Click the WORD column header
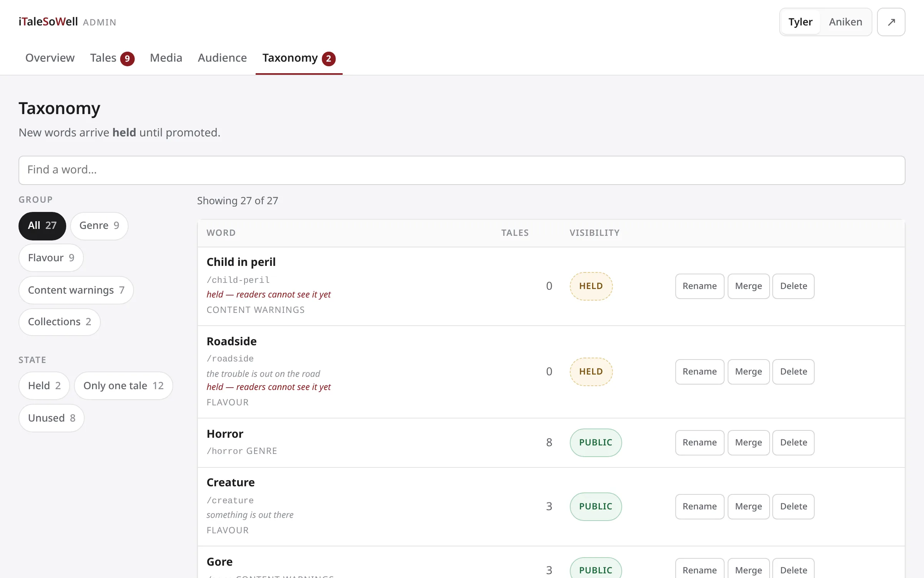 (221, 233)
